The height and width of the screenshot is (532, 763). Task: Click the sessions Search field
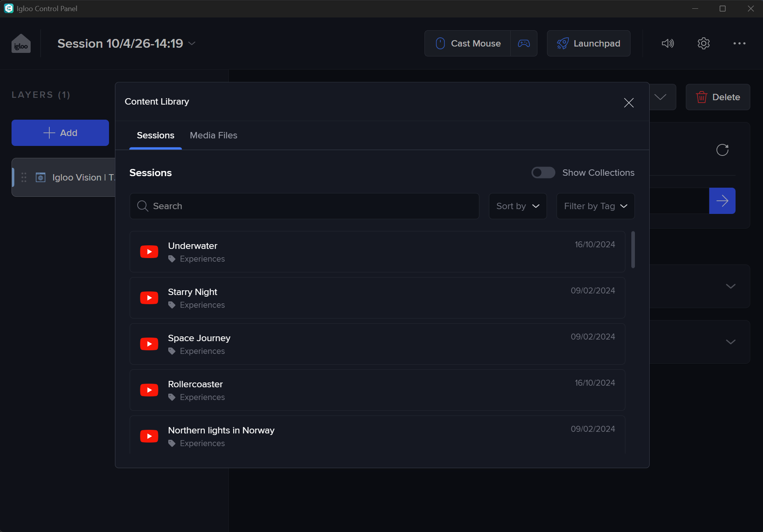tap(304, 206)
